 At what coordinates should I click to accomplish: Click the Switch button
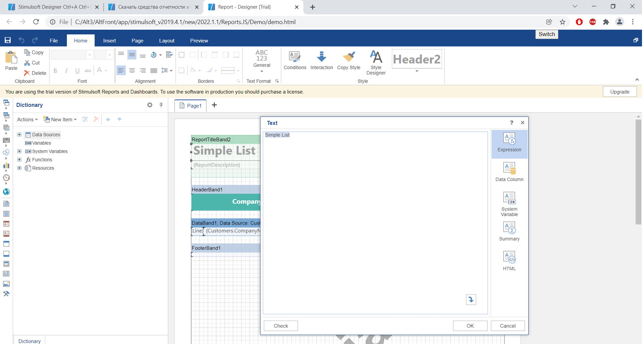point(547,34)
